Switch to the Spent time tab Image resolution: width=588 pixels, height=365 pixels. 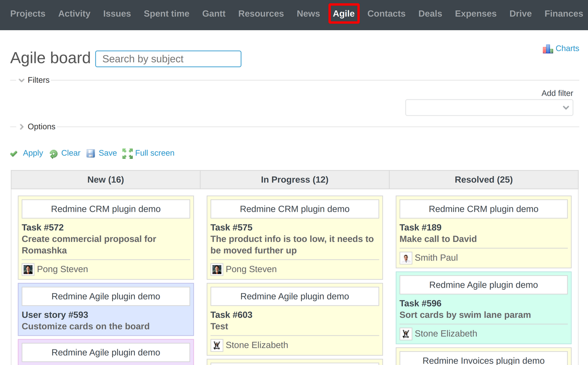[x=166, y=13]
